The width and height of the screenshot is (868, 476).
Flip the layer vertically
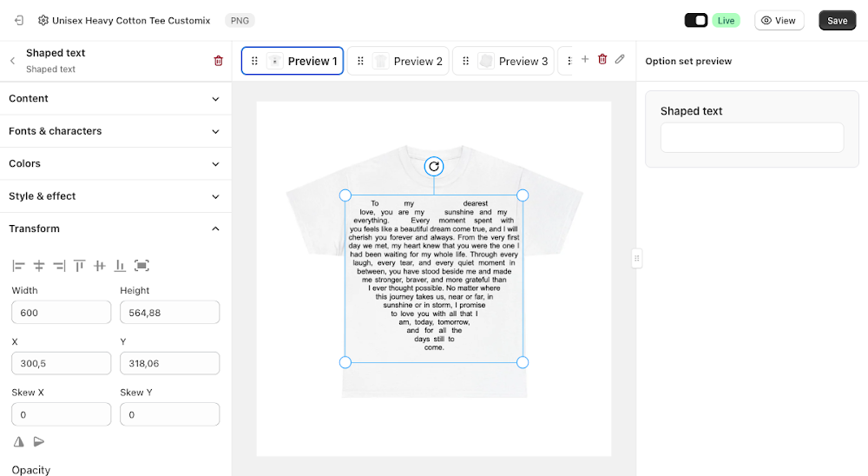pos(39,441)
